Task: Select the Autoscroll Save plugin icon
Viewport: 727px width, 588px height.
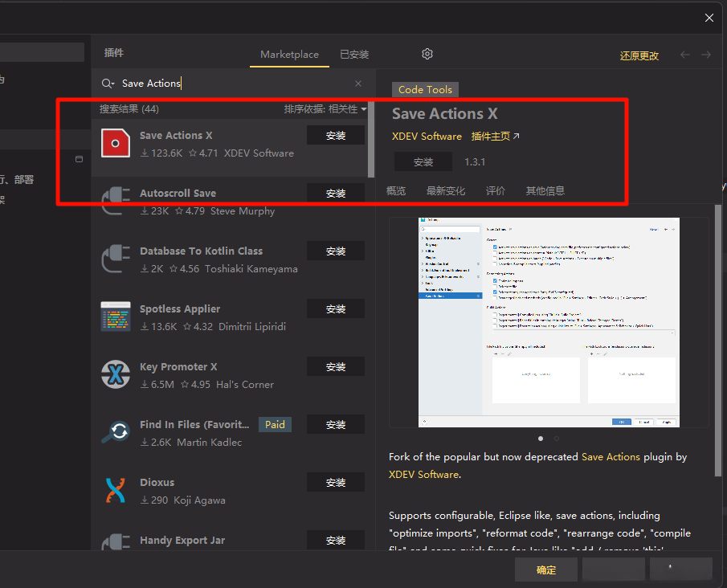Action: click(116, 201)
